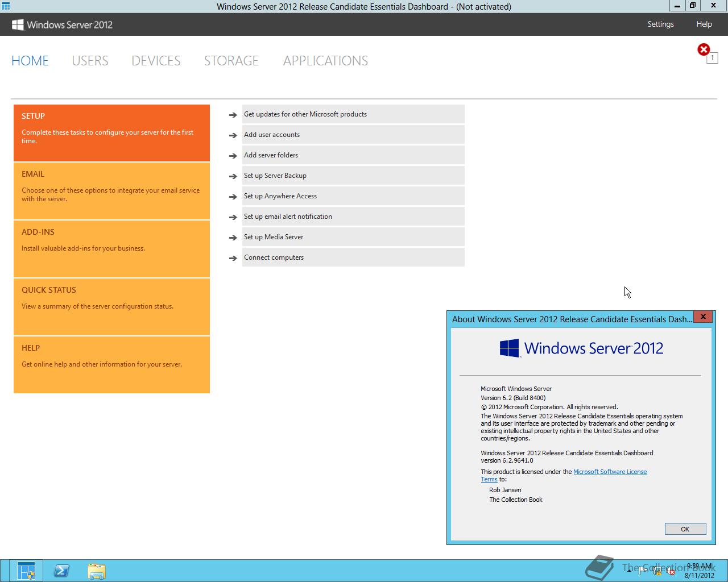The height and width of the screenshot is (582, 728).
Task: Select the SETUP category tile
Action: click(x=111, y=133)
